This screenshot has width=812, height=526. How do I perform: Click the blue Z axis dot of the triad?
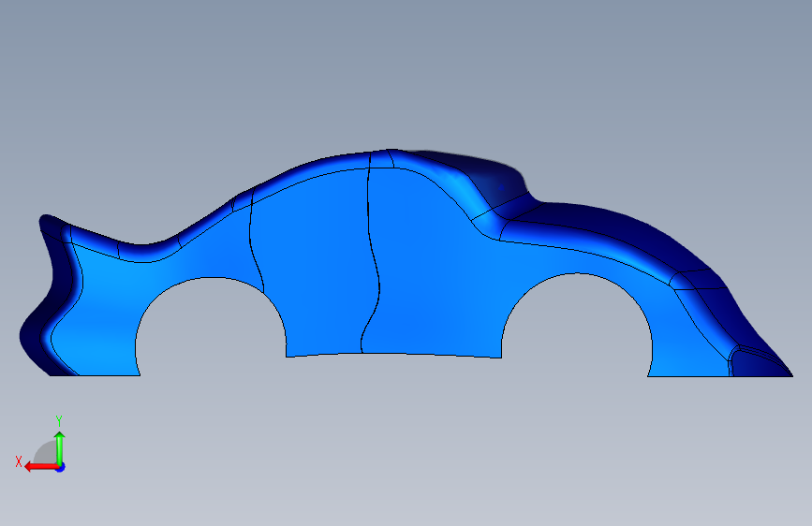pyautogui.click(x=61, y=467)
